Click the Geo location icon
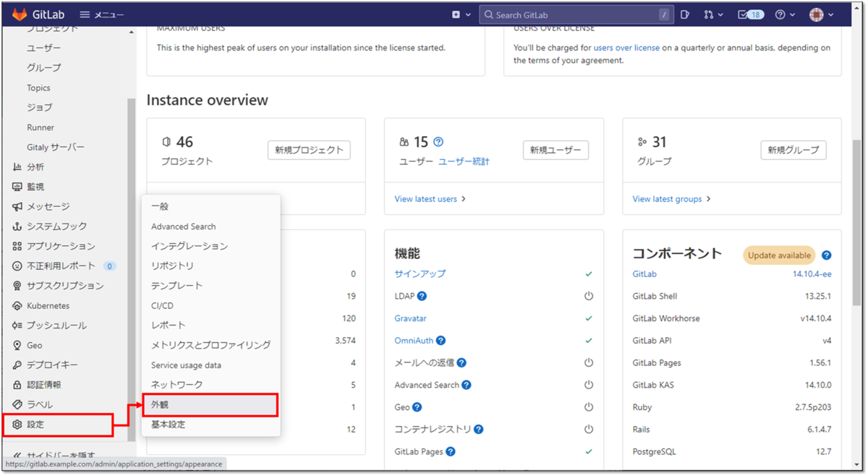868x476 pixels. [x=17, y=345]
